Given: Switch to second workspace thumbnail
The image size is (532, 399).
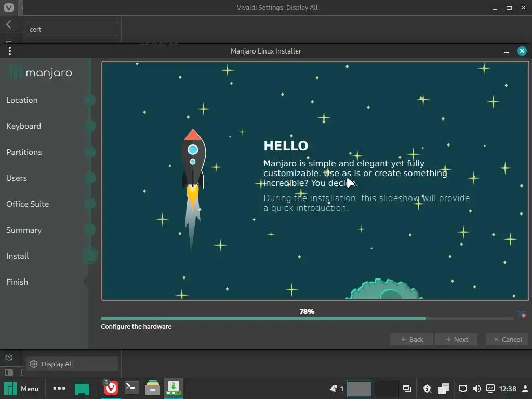Looking at the screenshot, I should pos(386,389).
